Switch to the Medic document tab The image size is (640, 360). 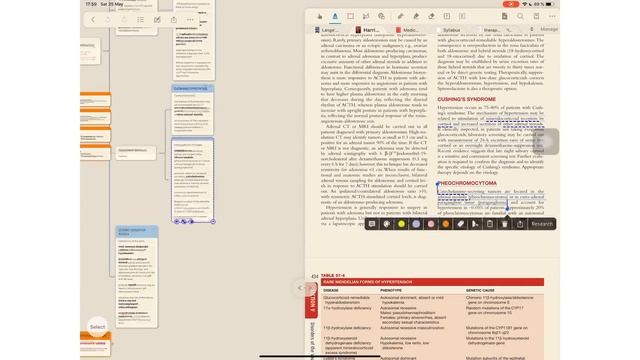point(407,30)
